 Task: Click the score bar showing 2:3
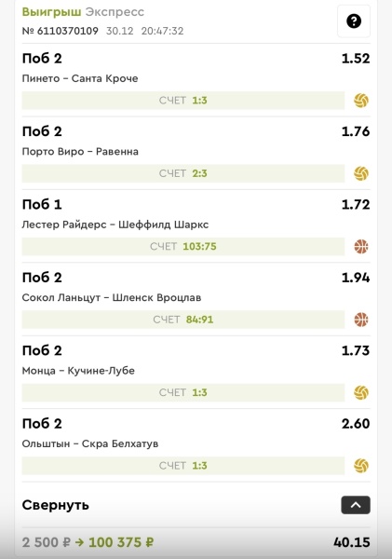(183, 173)
